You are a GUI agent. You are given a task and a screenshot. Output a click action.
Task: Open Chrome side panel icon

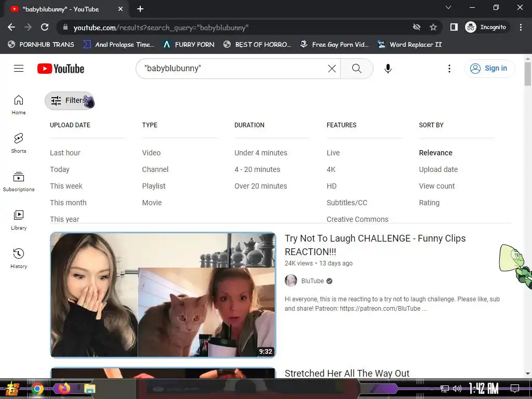[x=454, y=27]
